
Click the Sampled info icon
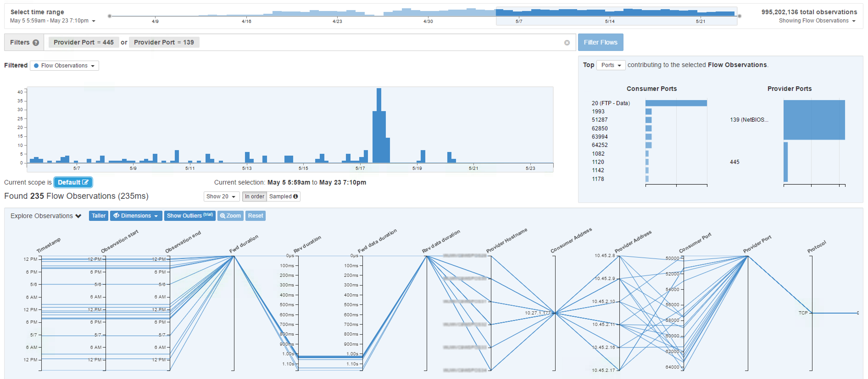coord(295,196)
